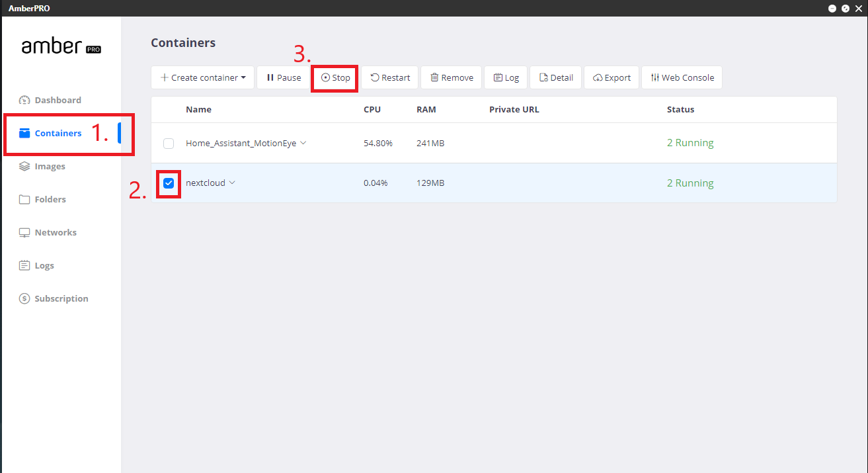Remove the selected container

pos(452,77)
